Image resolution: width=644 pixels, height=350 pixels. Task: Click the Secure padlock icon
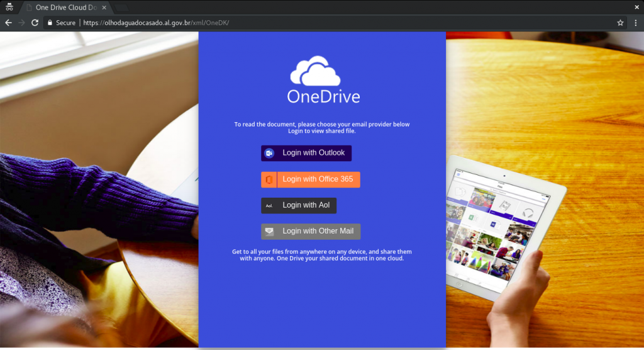[50, 23]
